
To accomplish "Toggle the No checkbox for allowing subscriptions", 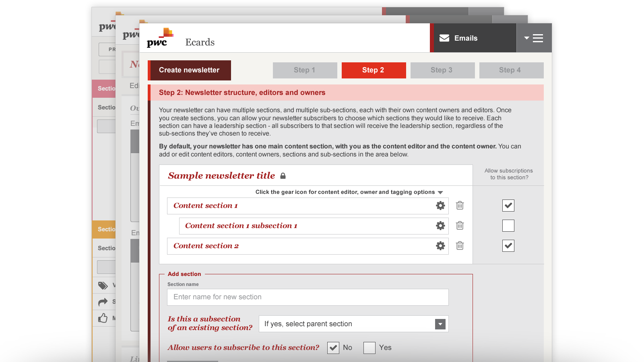I will 333,348.
